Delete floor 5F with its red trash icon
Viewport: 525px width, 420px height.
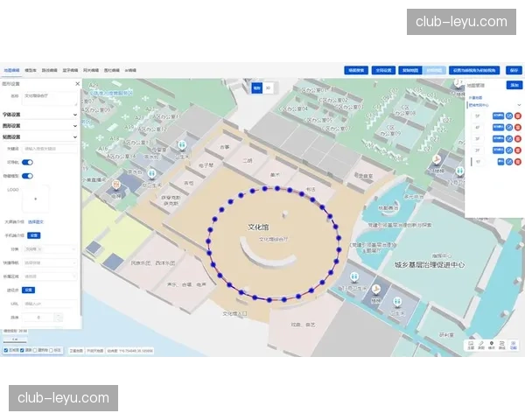coord(518,115)
